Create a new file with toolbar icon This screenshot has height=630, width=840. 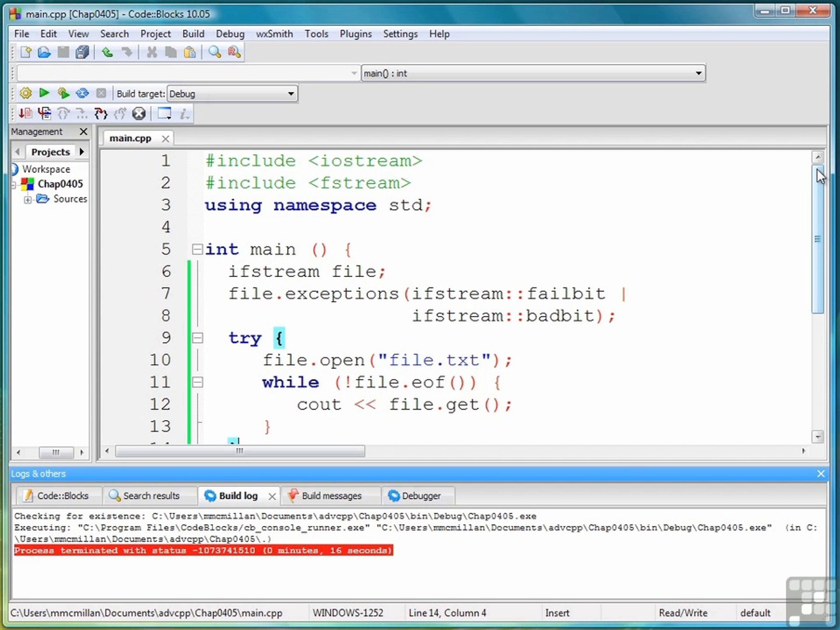coord(26,52)
